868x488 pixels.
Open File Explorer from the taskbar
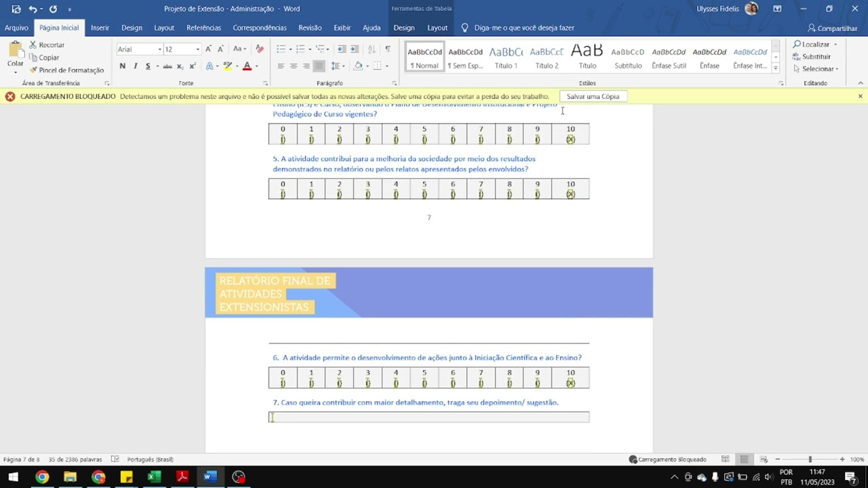pyautogui.click(x=70, y=476)
